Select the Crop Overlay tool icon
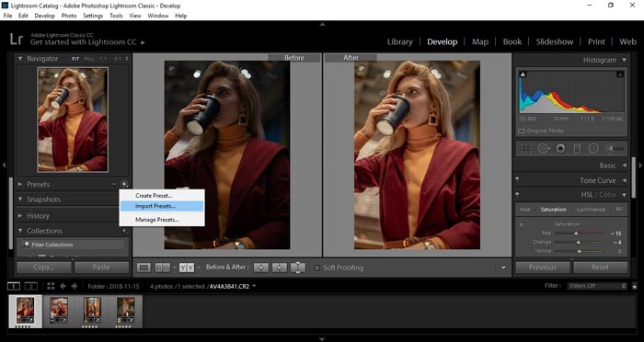644x342 pixels. 525,149
